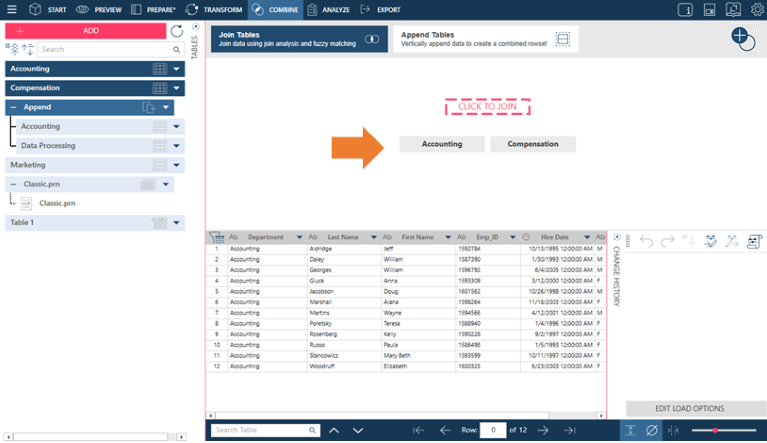Click the script scroll icon in change history
767x443 pixels.
coord(754,241)
